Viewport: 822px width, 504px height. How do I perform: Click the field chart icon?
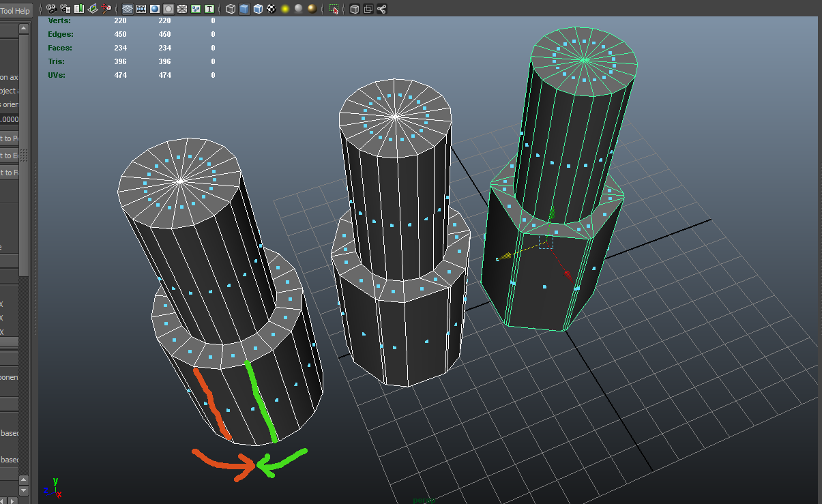click(x=182, y=10)
